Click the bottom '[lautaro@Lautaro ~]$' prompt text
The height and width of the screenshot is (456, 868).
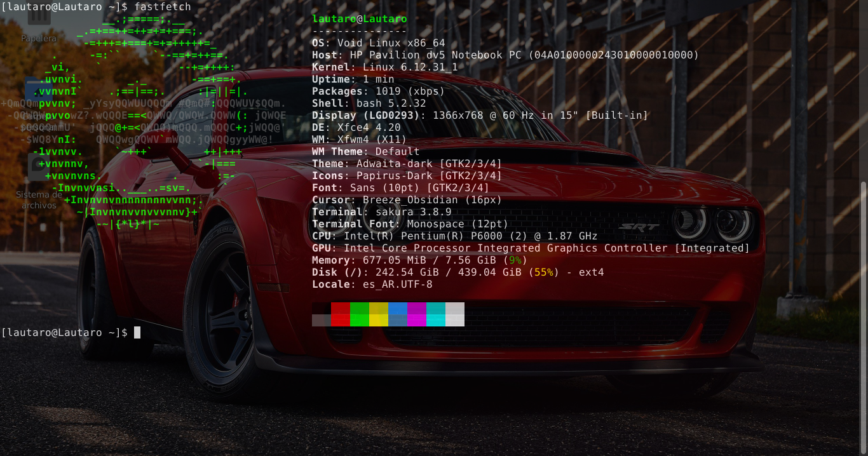(x=64, y=332)
